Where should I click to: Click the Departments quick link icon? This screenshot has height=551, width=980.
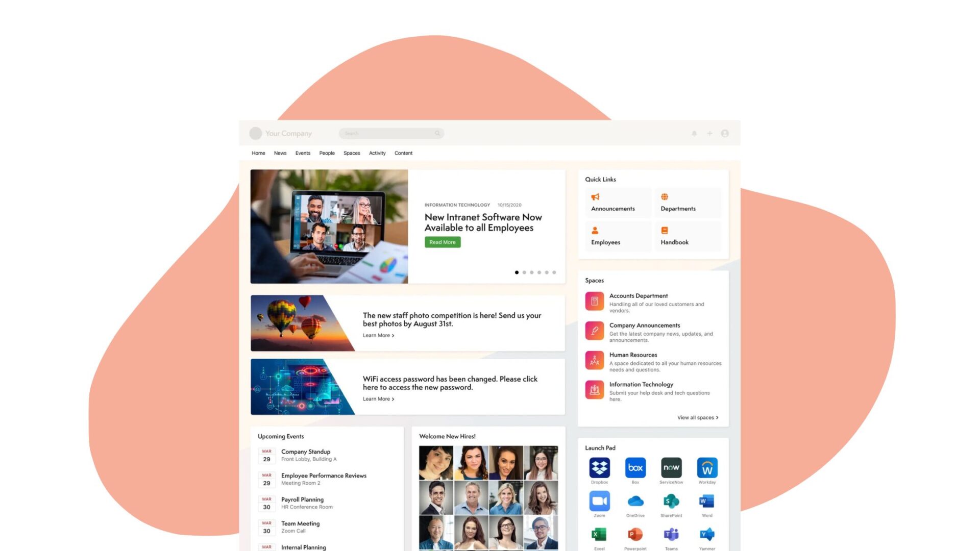click(665, 196)
